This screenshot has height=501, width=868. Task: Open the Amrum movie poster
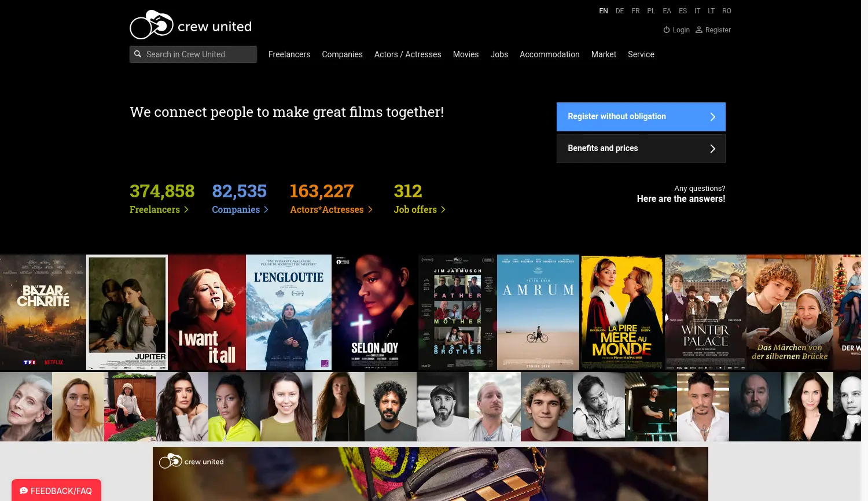(x=538, y=312)
